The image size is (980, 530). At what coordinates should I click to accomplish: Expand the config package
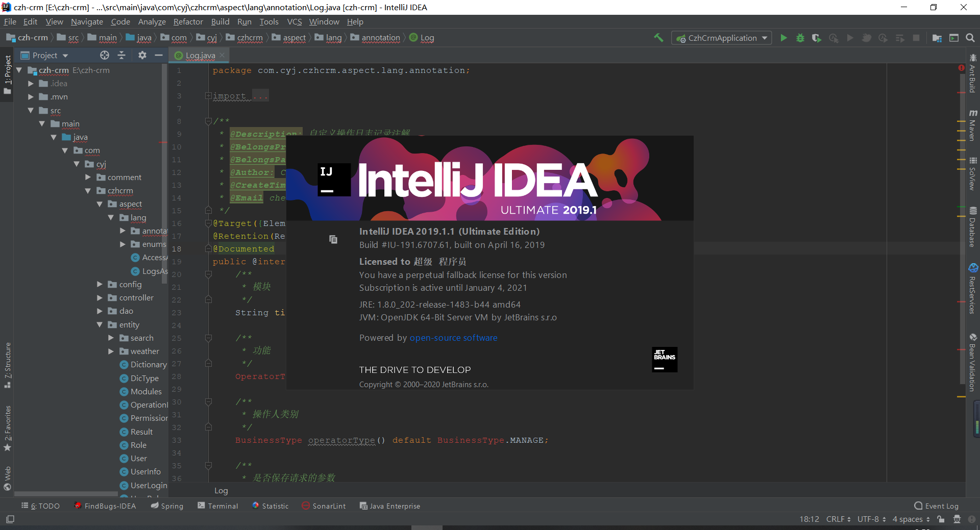pyautogui.click(x=100, y=284)
